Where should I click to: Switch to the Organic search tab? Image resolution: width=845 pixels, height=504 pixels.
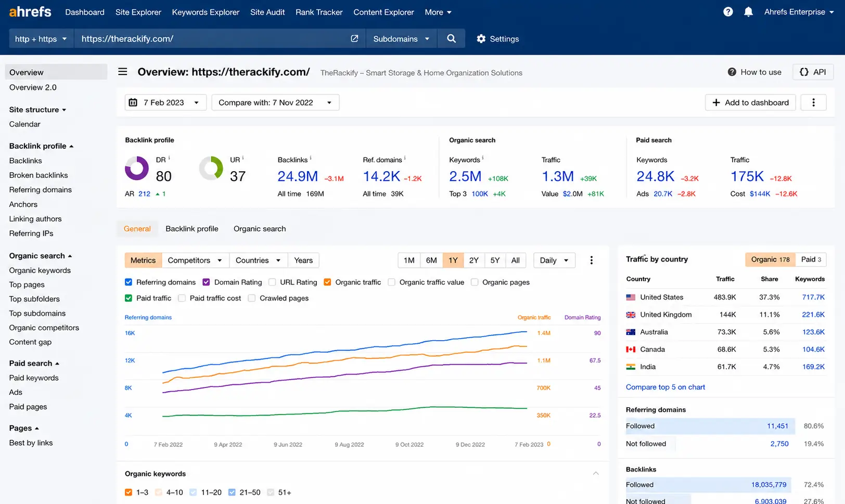[x=260, y=228]
